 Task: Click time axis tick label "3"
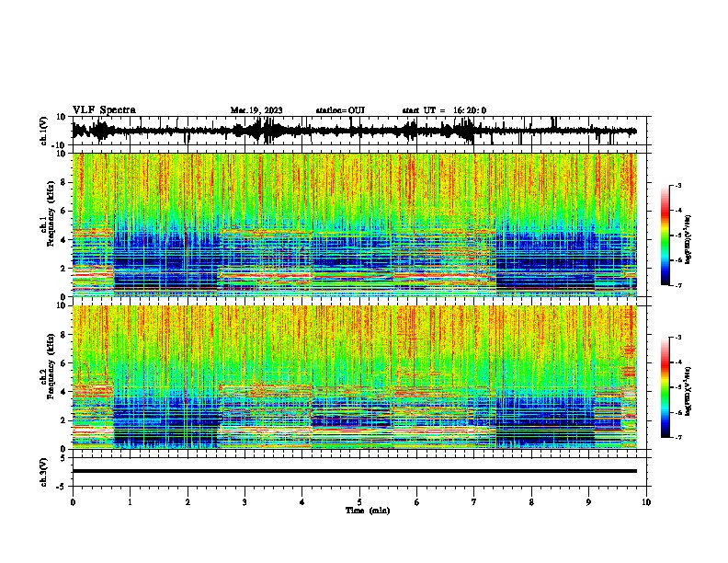coord(245,502)
